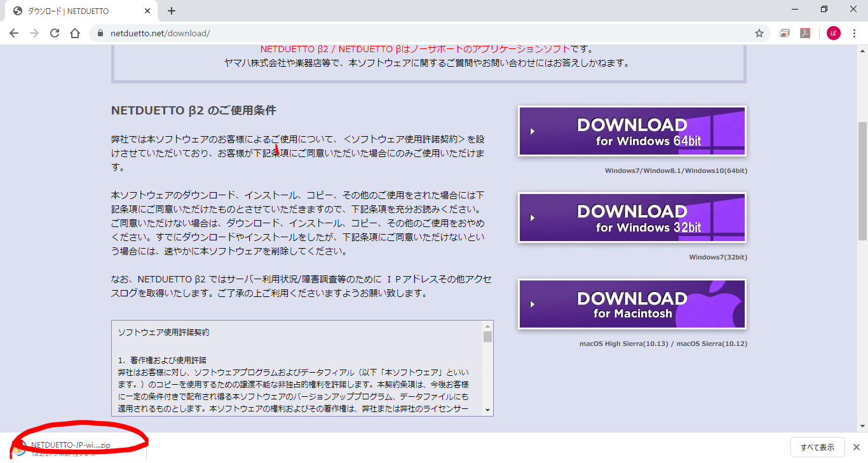Click the page scrollbar up arrow

click(862, 50)
